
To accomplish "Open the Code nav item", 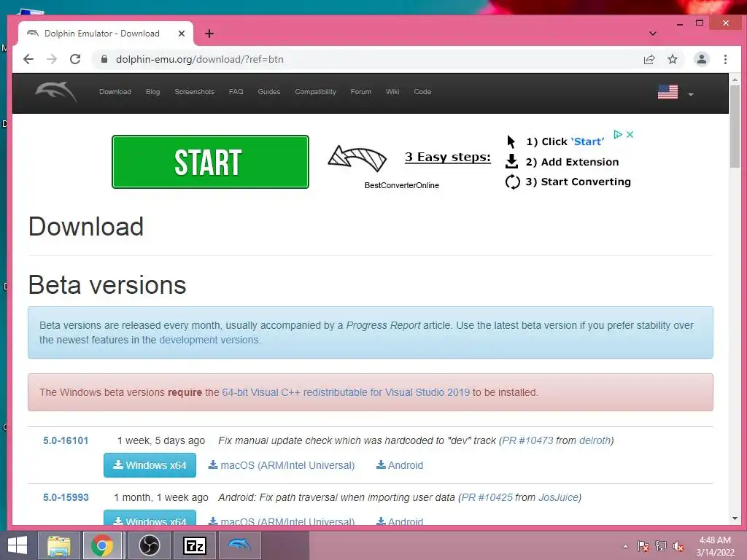I will (422, 92).
